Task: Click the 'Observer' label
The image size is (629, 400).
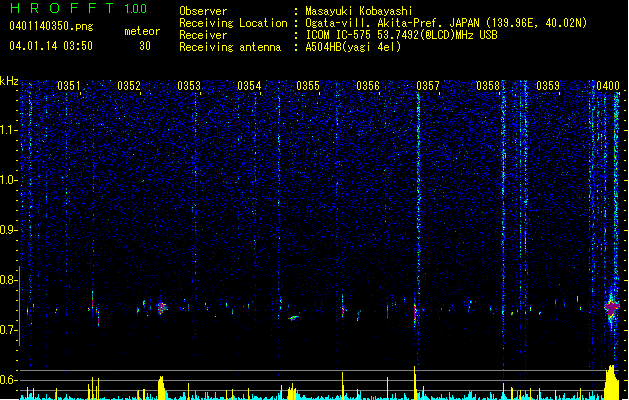Action: pos(203,11)
